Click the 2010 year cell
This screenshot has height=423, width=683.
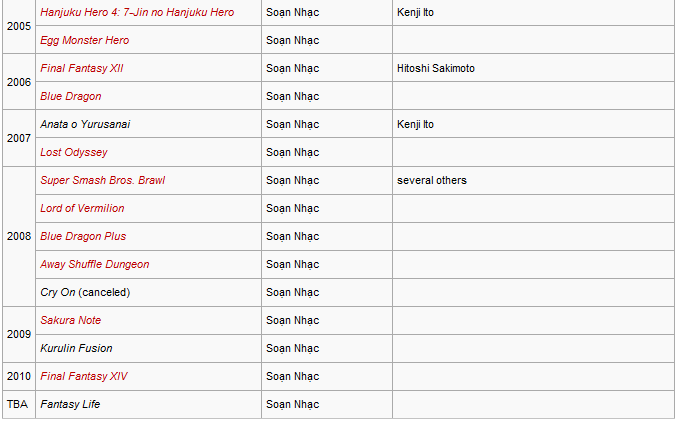[18, 376]
